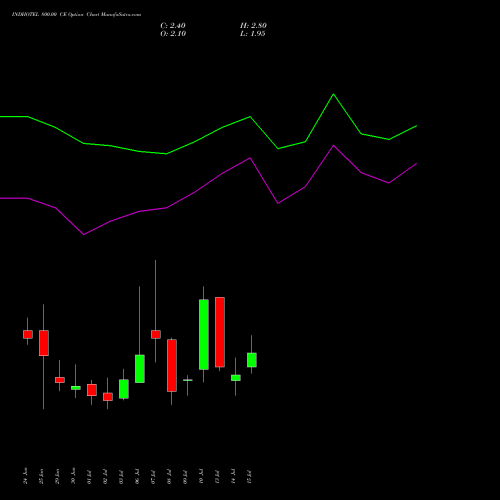Click the highest peak of green line
This screenshot has height=500, width=500.
coord(333,94)
